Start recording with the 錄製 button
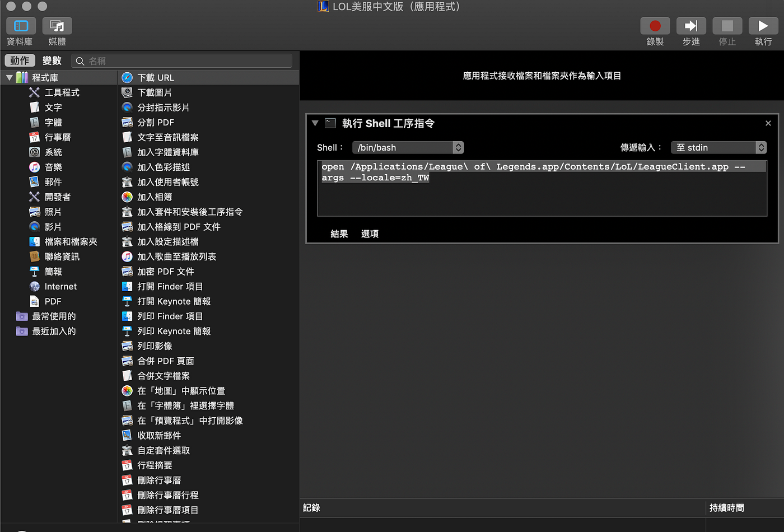 [655, 26]
